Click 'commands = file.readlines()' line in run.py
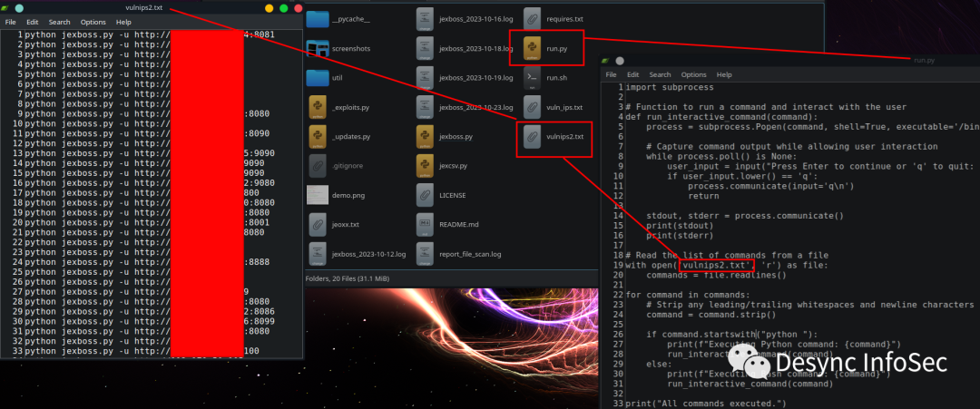Screen dimensions: 980x409 coord(716,275)
